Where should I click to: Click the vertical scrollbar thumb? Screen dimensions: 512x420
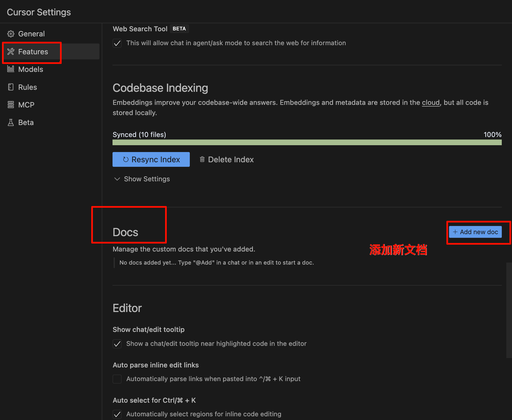pyautogui.click(x=509, y=310)
